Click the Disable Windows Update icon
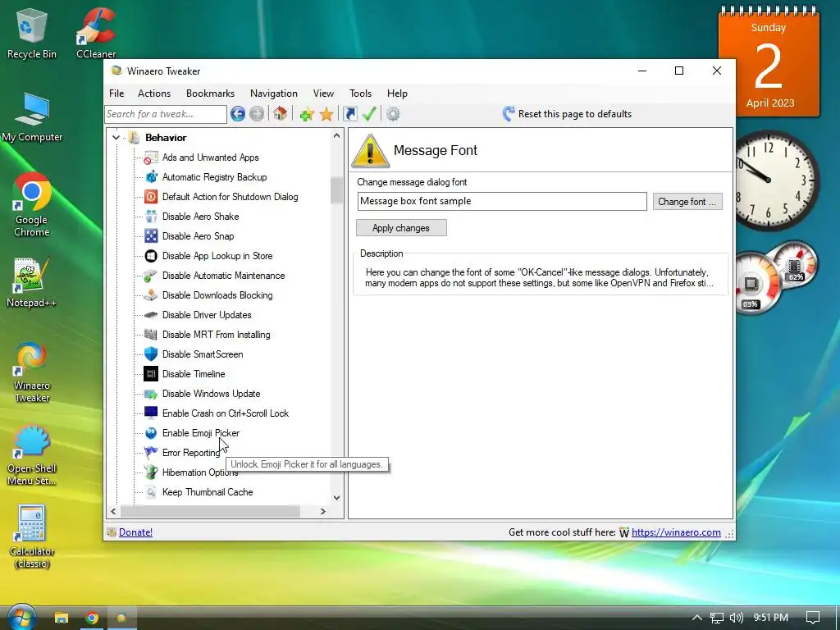840x630 pixels. point(151,394)
